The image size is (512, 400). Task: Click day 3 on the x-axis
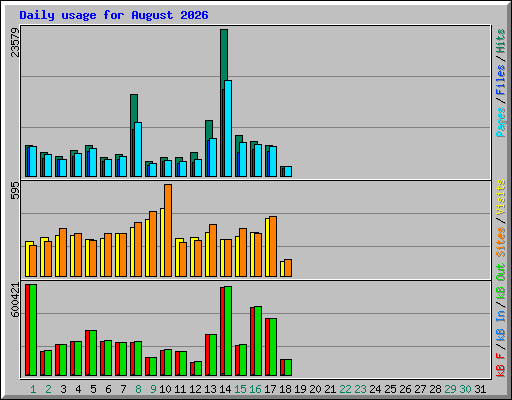point(63,389)
